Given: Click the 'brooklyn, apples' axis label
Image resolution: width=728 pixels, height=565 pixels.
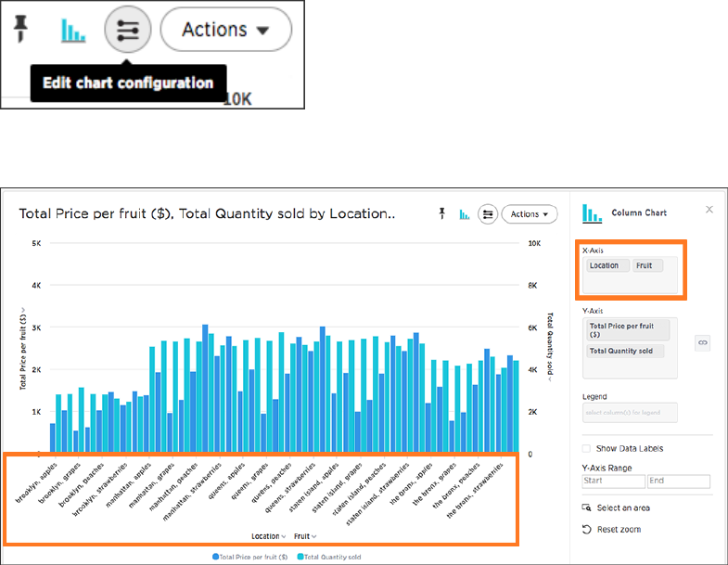Looking at the screenshot, I should pos(36,482).
